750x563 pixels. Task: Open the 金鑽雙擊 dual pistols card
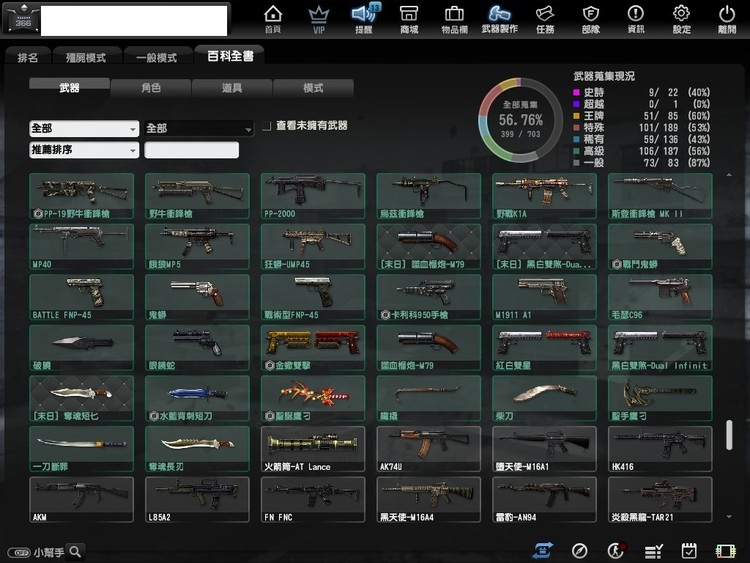pos(313,348)
